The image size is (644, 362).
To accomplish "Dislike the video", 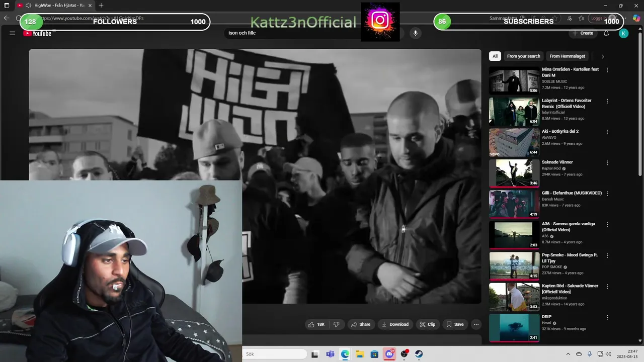I will click(x=336, y=324).
